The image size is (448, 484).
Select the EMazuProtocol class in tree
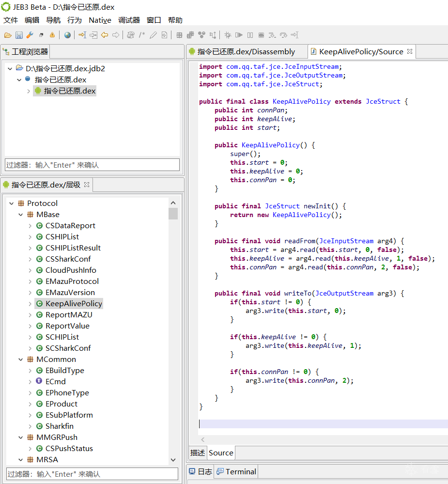click(x=72, y=281)
